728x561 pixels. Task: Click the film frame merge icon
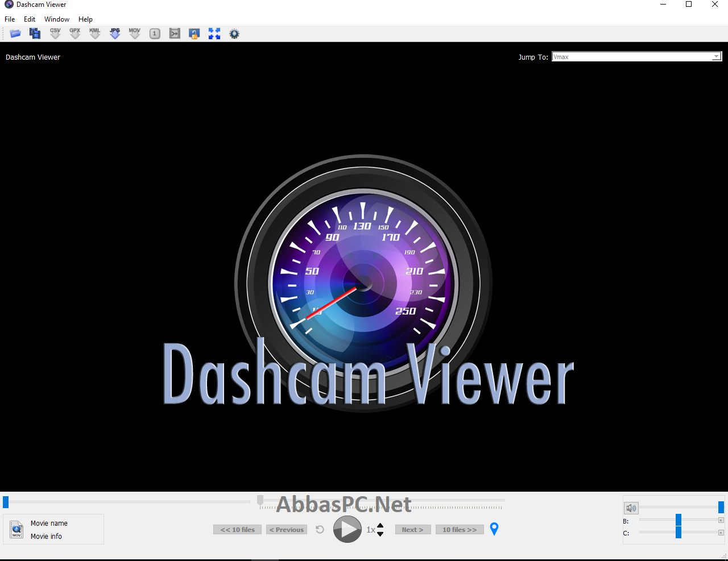175,34
